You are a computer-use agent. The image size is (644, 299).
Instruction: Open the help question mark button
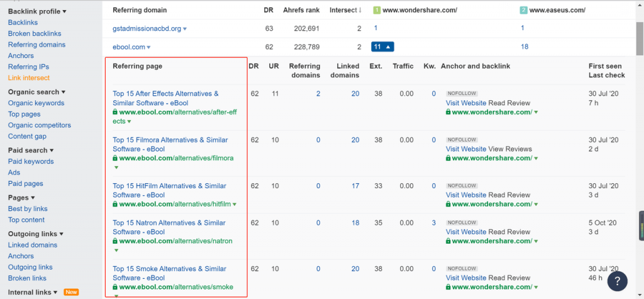click(618, 281)
